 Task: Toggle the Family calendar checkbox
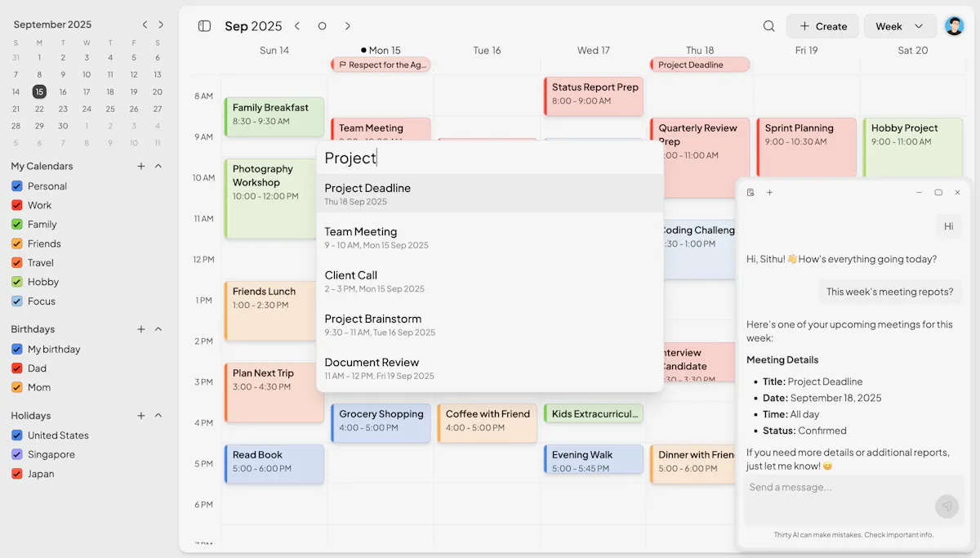coord(16,224)
